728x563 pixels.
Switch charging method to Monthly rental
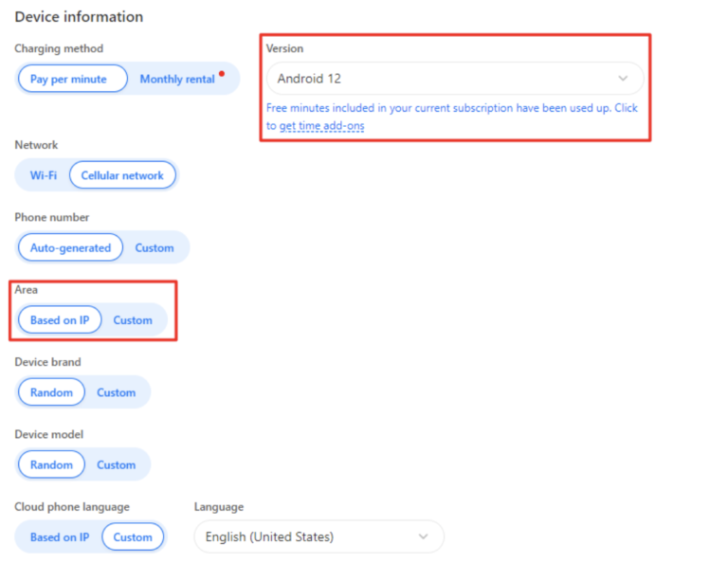coord(177,79)
